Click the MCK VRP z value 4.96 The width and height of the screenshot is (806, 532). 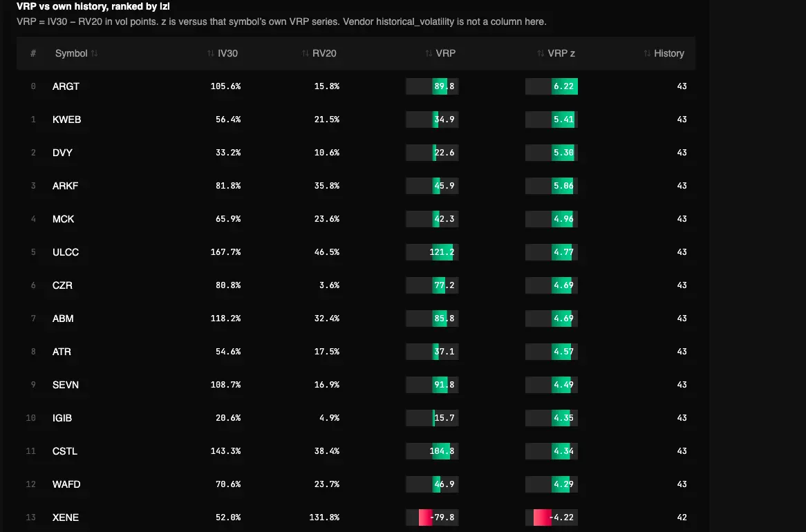(x=563, y=219)
